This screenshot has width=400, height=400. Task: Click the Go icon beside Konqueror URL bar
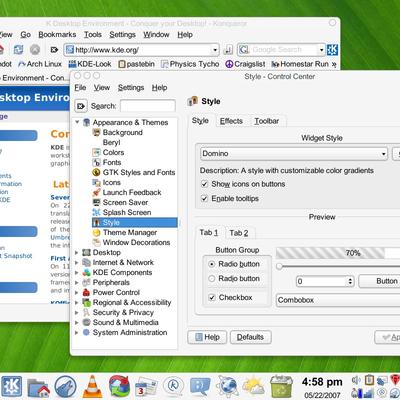tap(228, 50)
